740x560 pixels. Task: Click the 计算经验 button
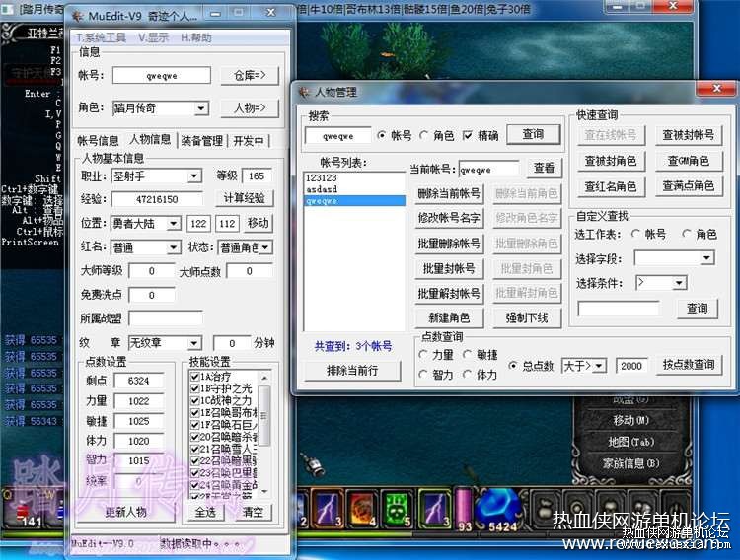click(244, 198)
